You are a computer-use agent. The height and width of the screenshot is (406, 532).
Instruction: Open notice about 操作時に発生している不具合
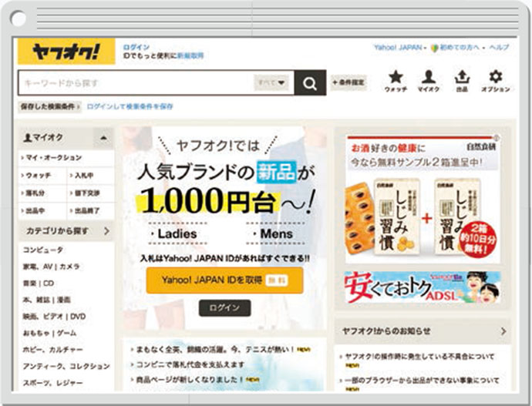click(419, 357)
